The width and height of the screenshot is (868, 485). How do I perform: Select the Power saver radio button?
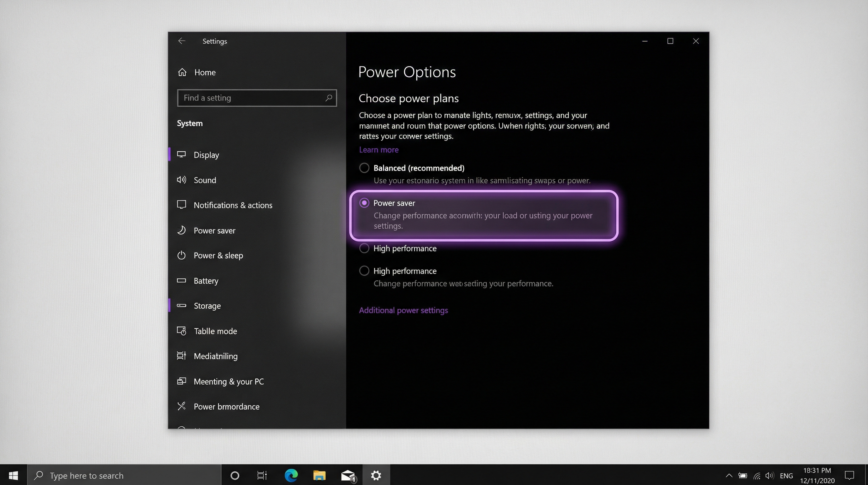click(364, 203)
